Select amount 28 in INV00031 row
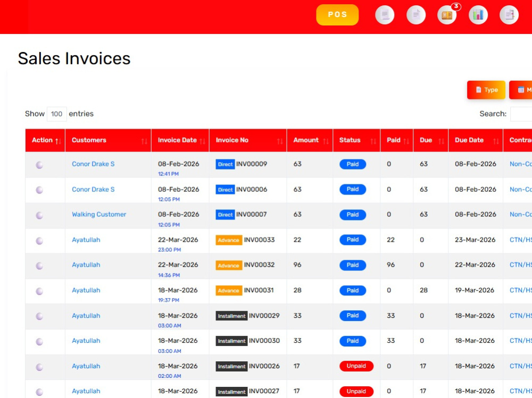The width and height of the screenshot is (532, 398). click(x=297, y=291)
